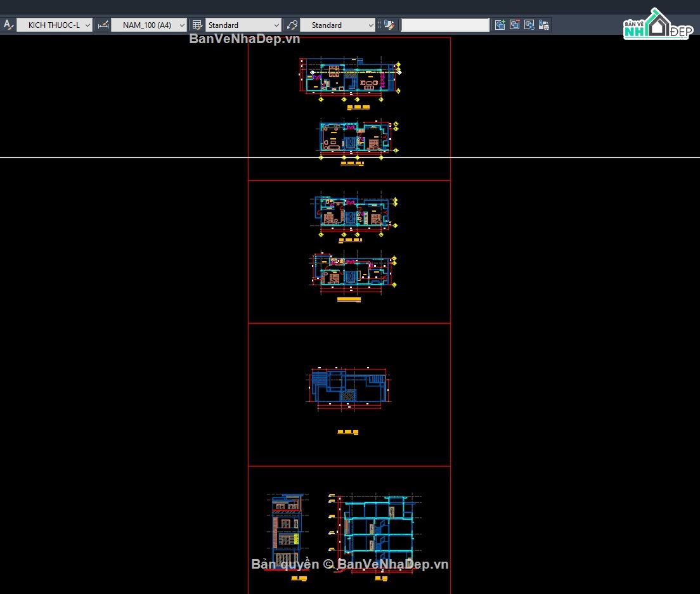
Task: Click the Table Style icon
Action: 197,25
